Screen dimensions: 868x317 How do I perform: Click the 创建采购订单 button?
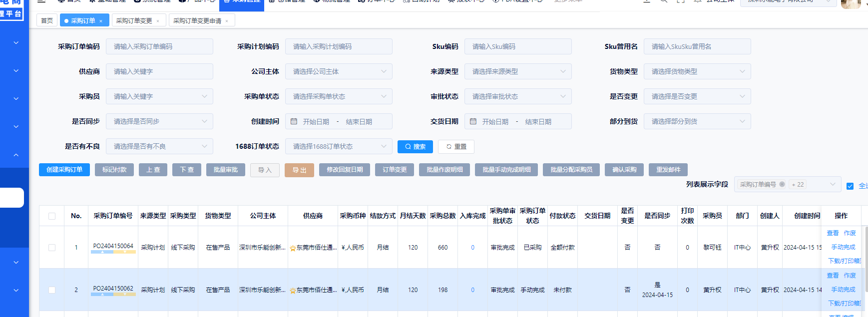[64, 170]
